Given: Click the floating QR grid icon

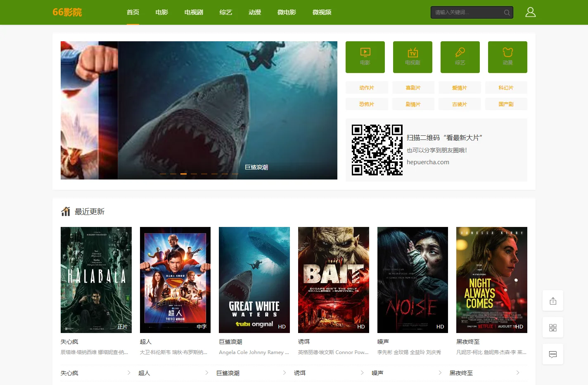Looking at the screenshot, I should 553,328.
